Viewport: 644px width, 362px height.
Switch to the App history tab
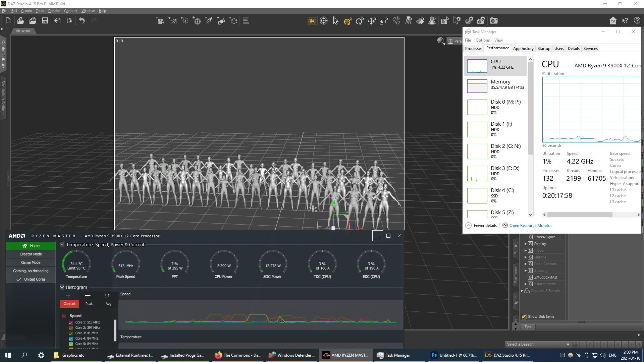pyautogui.click(x=523, y=49)
